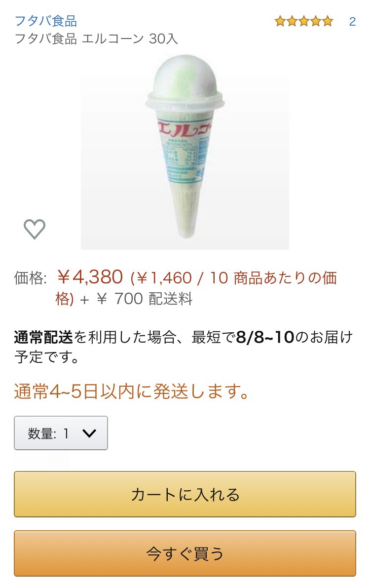Viewport: 370px width, 588px height.
Task: Click the last gold star in rating
Action: click(327, 21)
